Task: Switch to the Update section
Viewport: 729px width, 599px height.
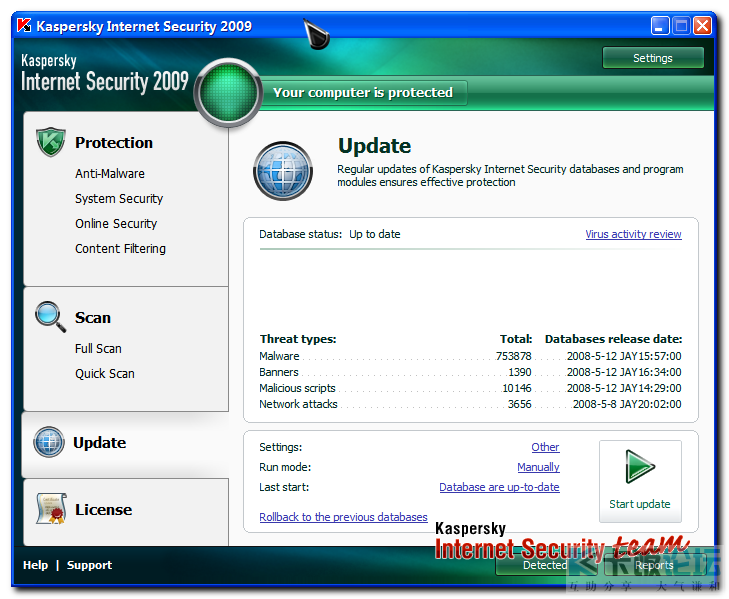Action: pyautogui.click(x=99, y=443)
